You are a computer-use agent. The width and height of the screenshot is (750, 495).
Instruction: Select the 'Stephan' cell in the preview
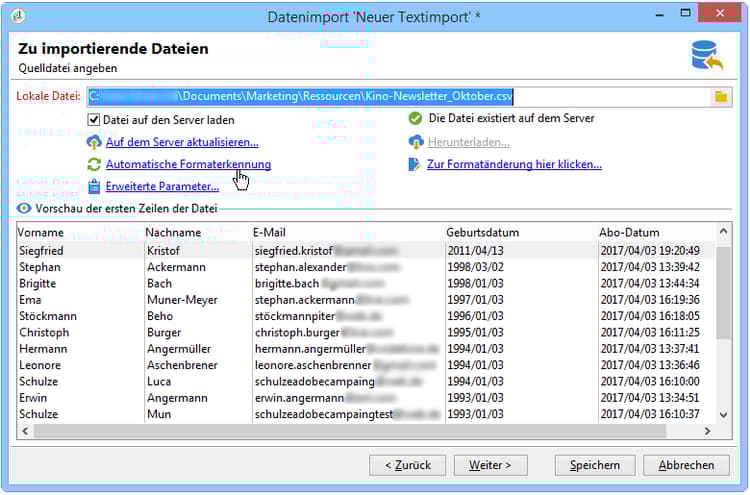point(80,267)
